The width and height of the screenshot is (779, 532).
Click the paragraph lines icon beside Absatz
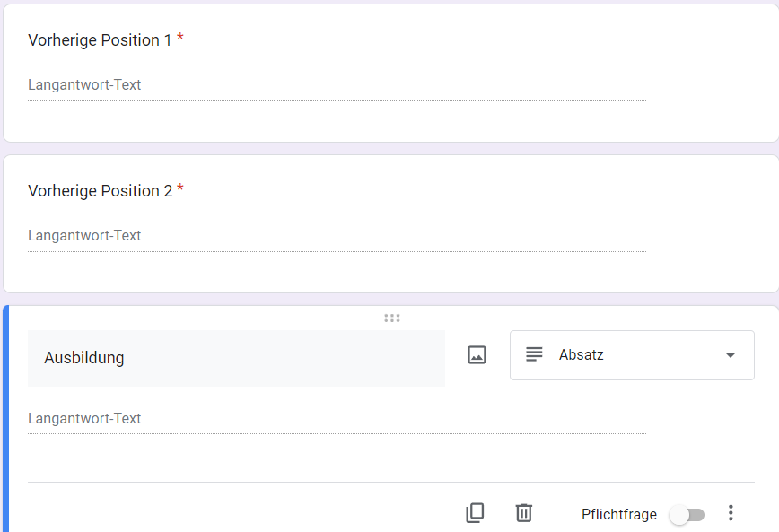534,354
